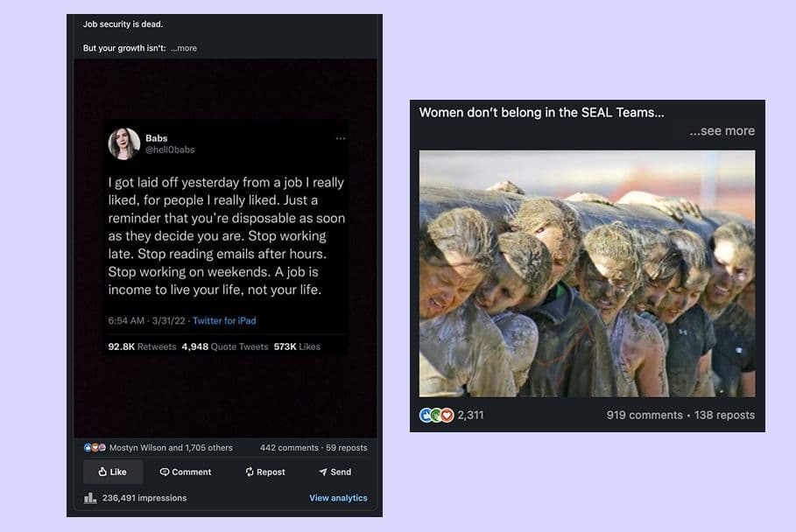Open the 442 comments list
The image size is (796, 532).
tap(289, 447)
